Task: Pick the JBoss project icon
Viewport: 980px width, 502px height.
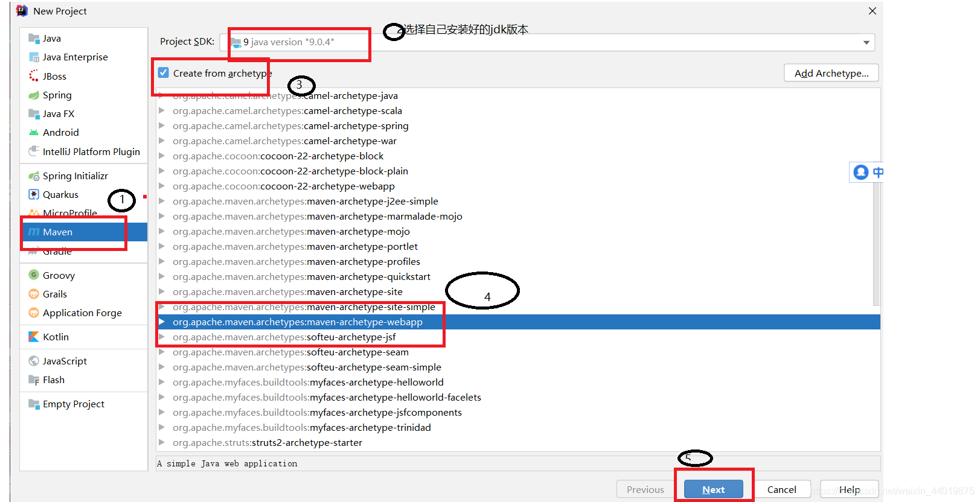Action: [x=34, y=76]
